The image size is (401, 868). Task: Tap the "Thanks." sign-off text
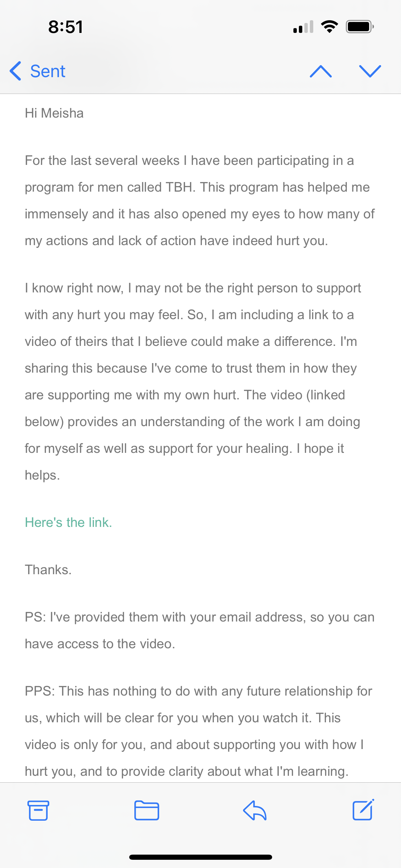coord(48,570)
